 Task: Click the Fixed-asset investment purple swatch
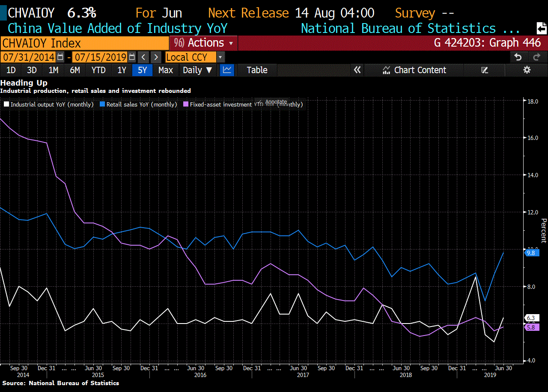pyautogui.click(x=186, y=104)
